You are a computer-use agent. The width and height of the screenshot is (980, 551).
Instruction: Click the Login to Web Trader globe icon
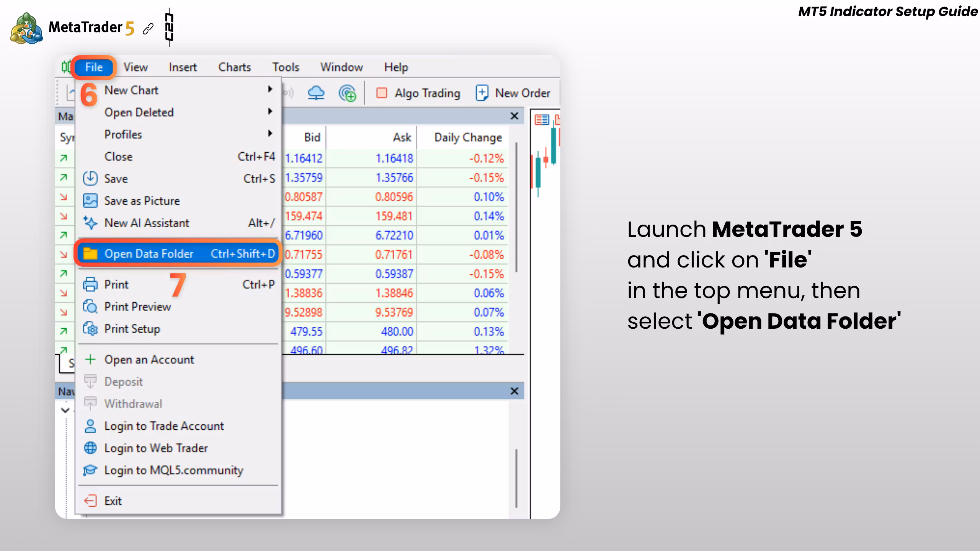(90, 448)
